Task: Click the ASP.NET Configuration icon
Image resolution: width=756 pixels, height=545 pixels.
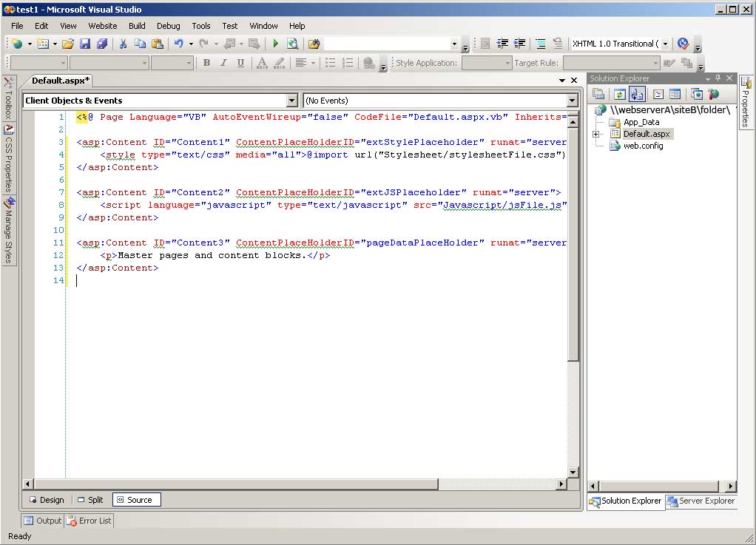Action: coord(714,95)
